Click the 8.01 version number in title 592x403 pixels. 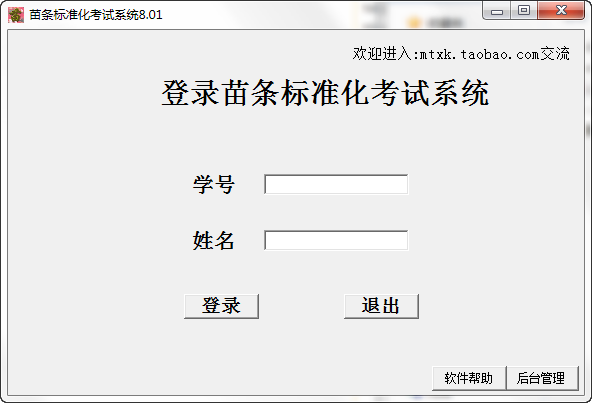(150, 15)
